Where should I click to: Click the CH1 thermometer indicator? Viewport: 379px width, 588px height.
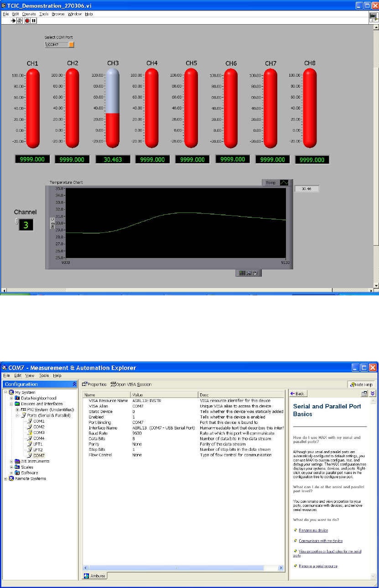(33, 108)
